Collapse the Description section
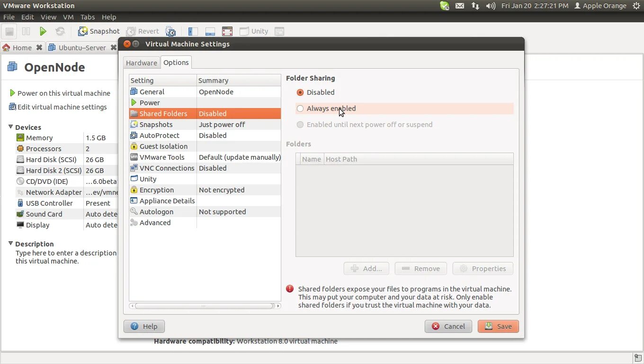The width and height of the screenshot is (644, 364). pyautogui.click(x=10, y=244)
